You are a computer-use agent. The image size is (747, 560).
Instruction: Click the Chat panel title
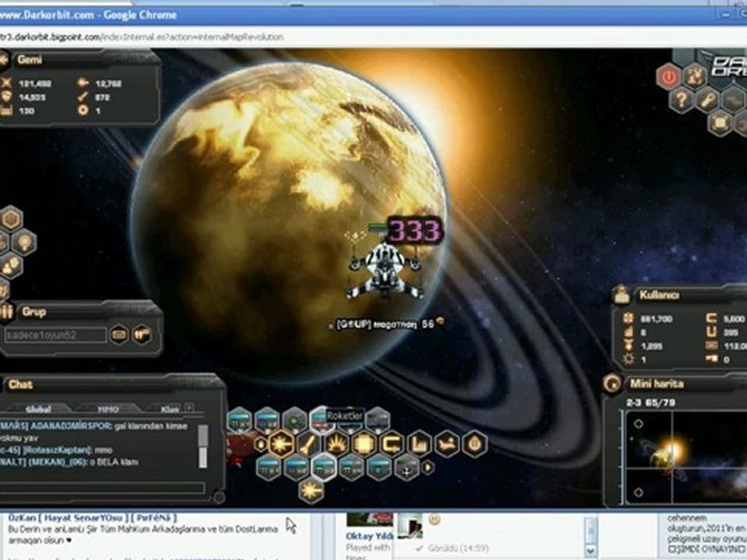click(20, 384)
